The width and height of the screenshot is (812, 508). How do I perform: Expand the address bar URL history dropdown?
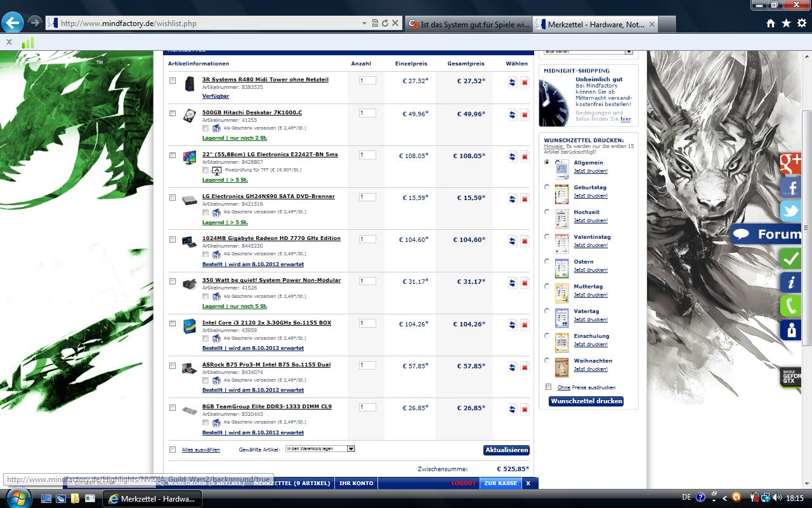click(x=364, y=23)
